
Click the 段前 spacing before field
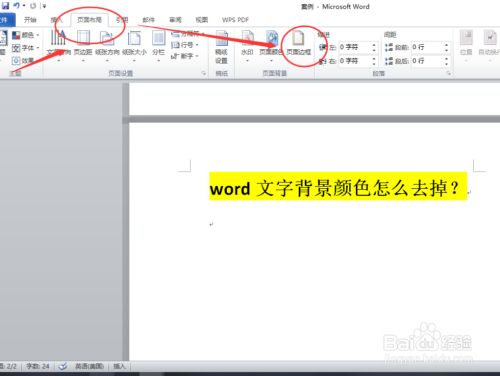click(x=428, y=47)
